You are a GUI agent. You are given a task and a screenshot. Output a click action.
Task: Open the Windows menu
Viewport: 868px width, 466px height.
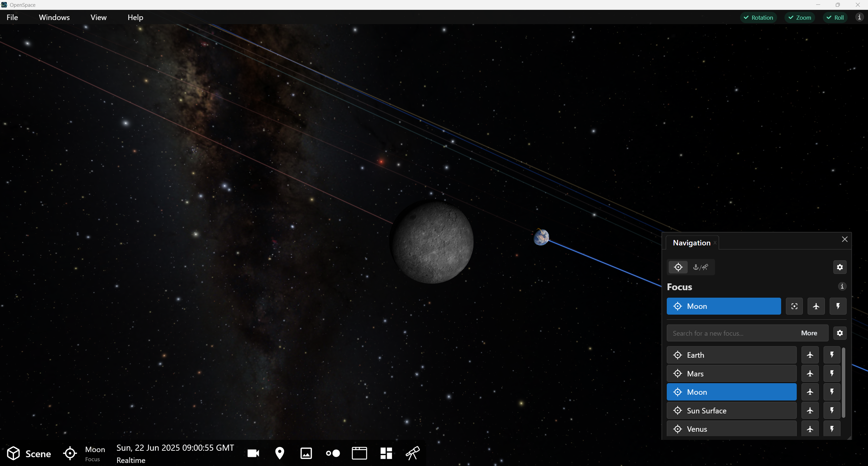click(54, 17)
